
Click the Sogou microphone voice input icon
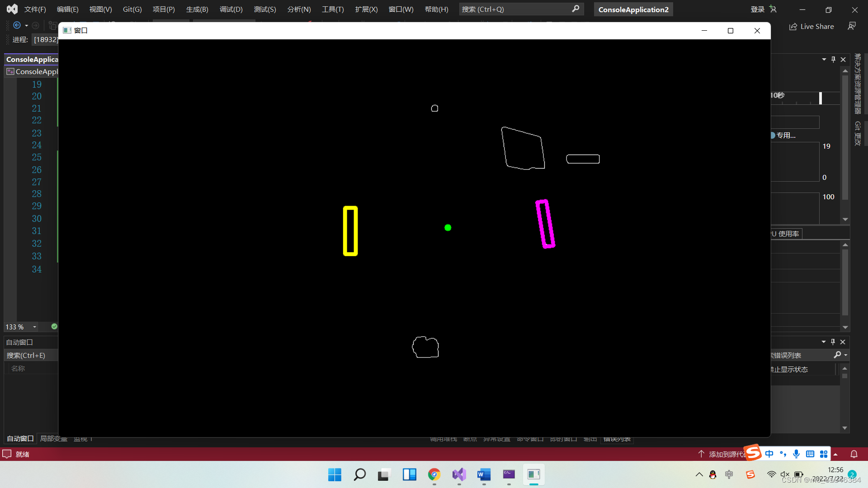coord(797,454)
